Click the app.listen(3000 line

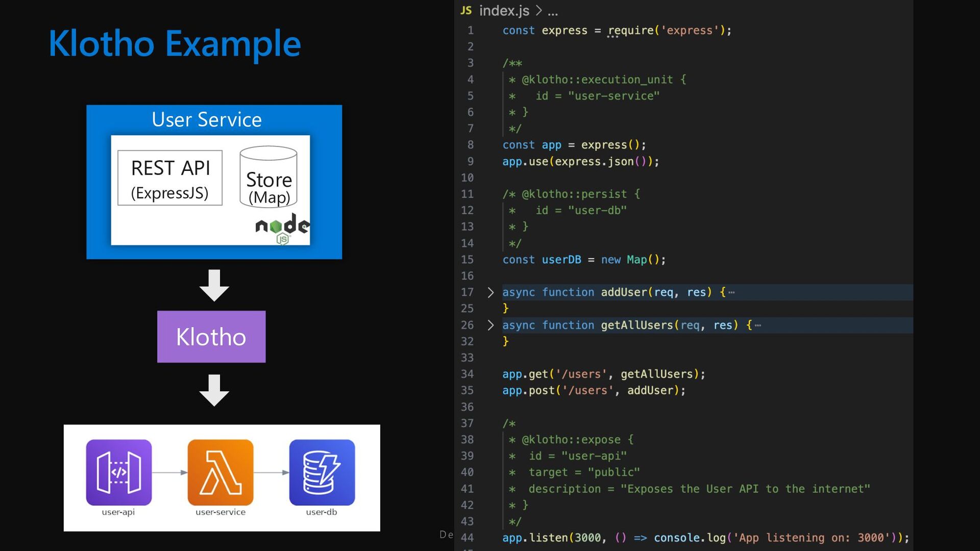706,538
